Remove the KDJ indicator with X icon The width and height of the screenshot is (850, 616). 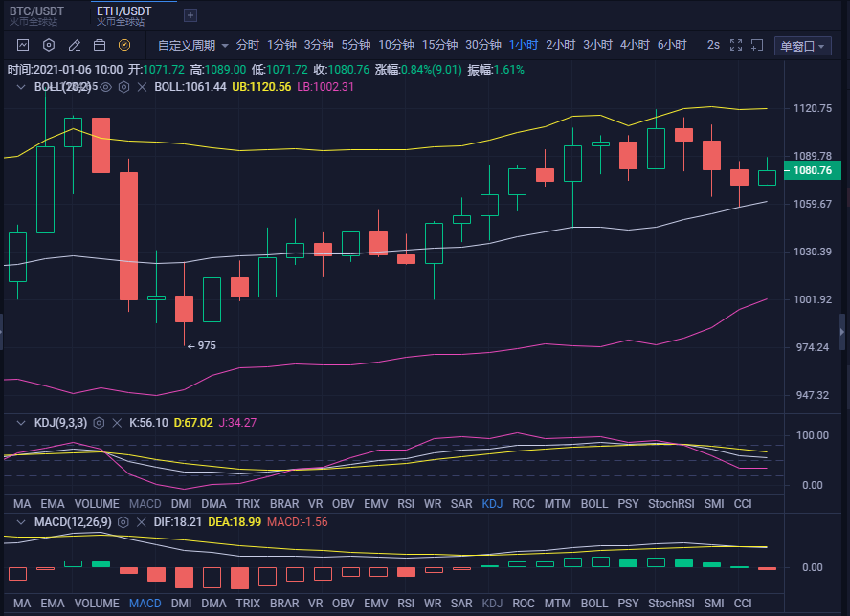117,422
